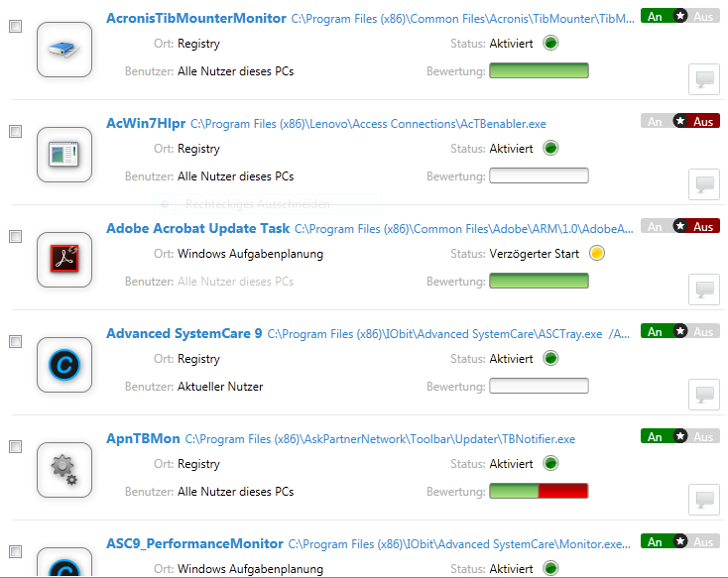Click the AcTBenabler.exe file path
This screenshot has height=578, width=728.
[x=368, y=124]
